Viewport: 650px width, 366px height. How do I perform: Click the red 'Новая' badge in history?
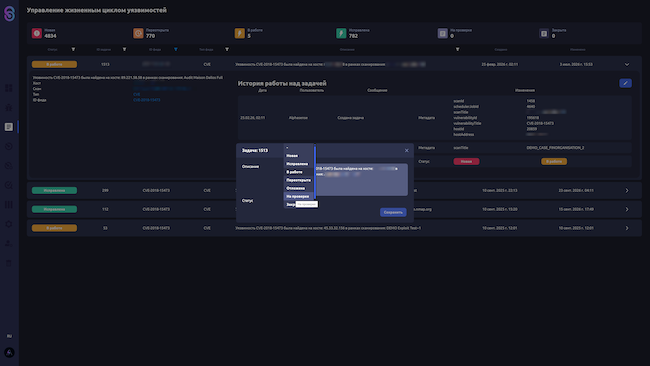[466, 162]
